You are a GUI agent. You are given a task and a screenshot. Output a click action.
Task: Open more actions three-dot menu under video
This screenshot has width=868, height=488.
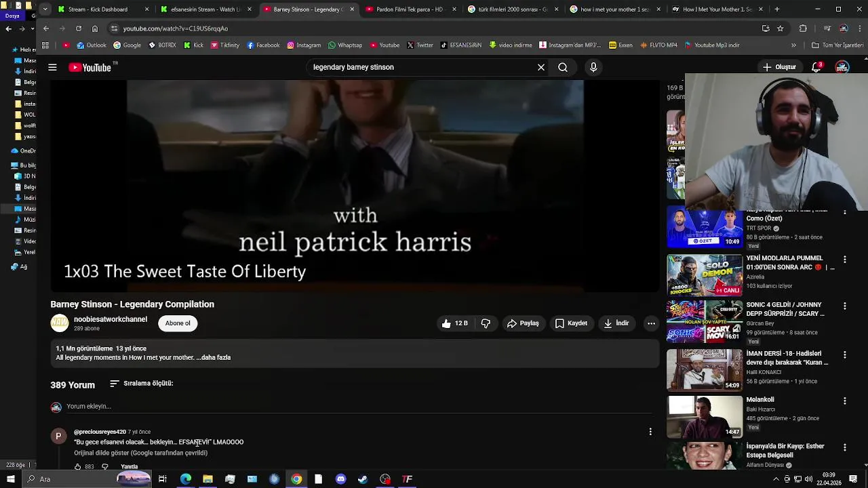click(651, 323)
